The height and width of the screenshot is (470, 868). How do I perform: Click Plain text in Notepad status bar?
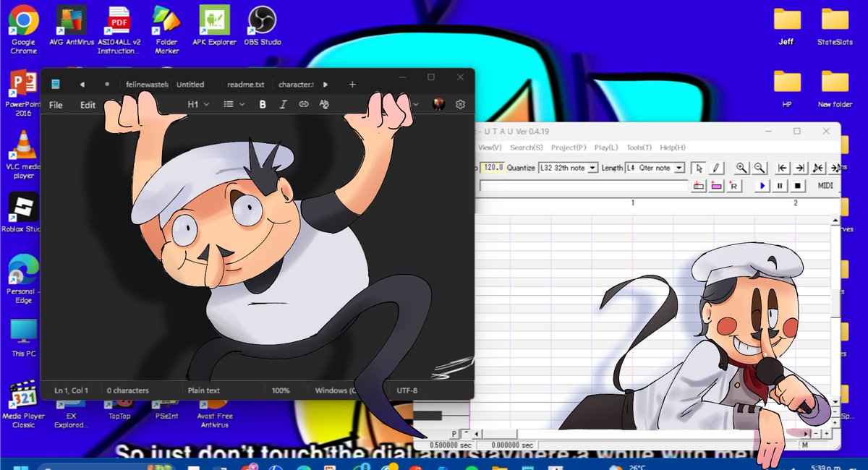(x=204, y=390)
